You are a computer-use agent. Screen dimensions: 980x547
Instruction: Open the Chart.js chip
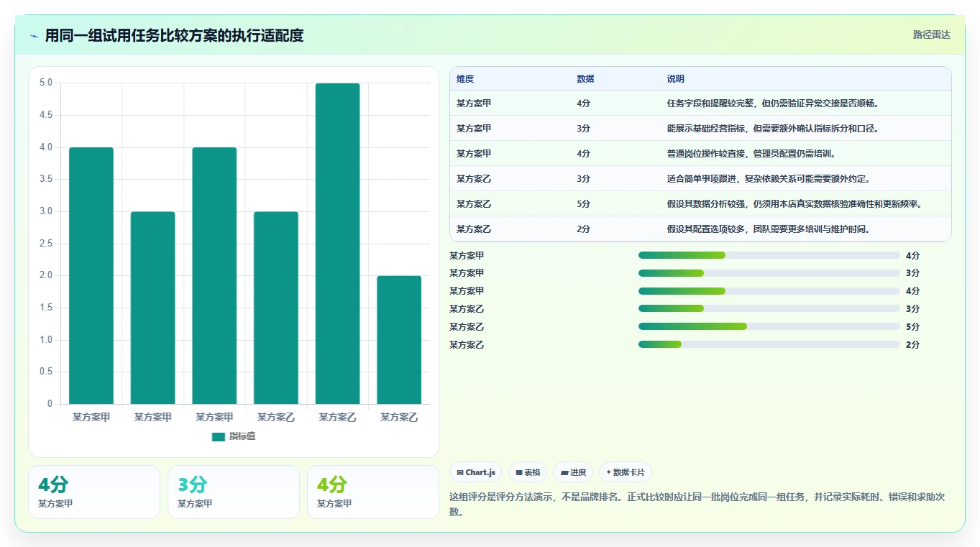[x=476, y=472]
